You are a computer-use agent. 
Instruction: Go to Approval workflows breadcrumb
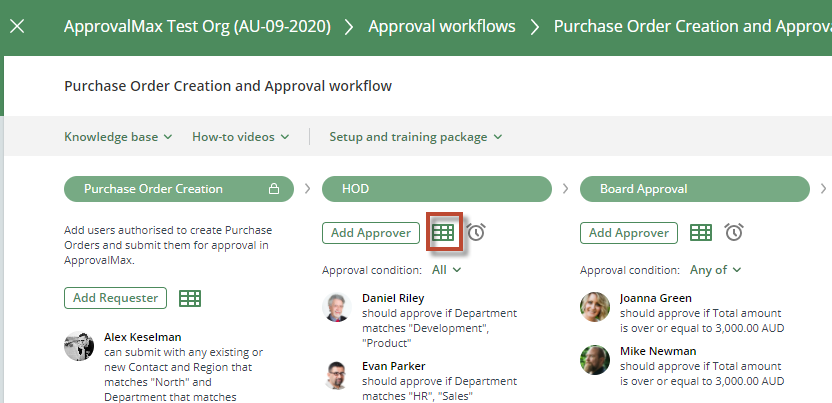pos(441,27)
